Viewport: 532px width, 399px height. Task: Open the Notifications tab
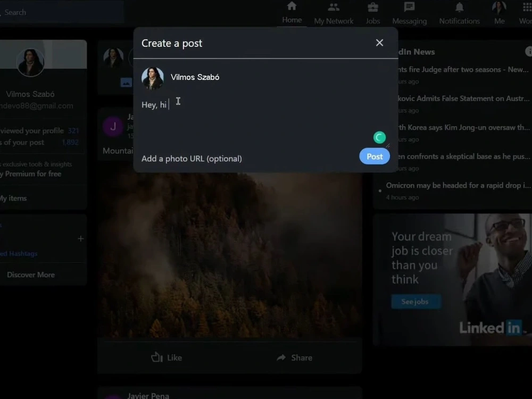(x=460, y=14)
